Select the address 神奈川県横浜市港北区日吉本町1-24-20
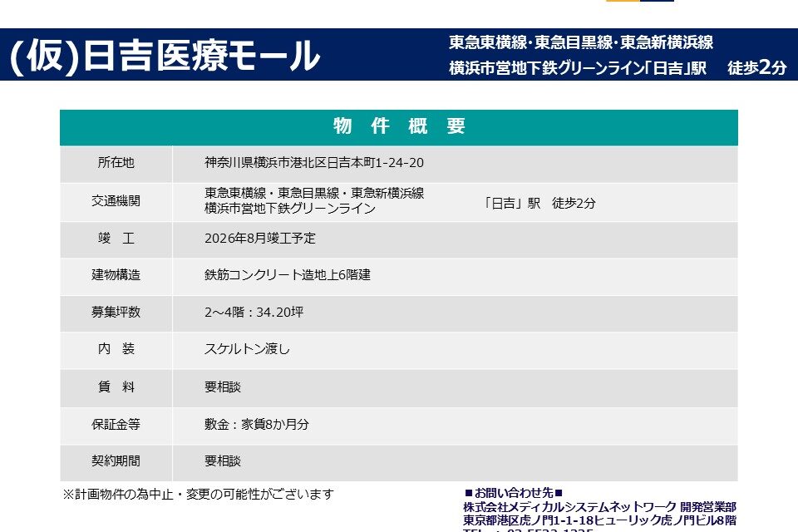The width and height of the screenshot is (798, 532). [313, 163]
